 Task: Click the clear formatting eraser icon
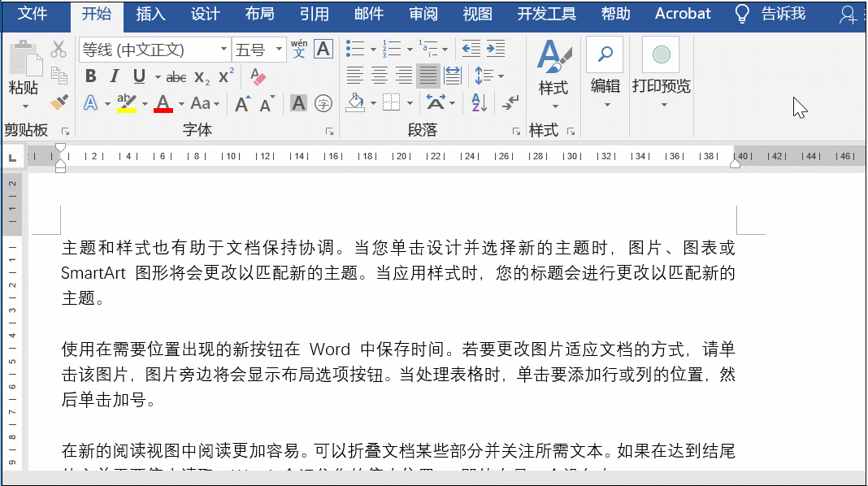tap(258, 76)
